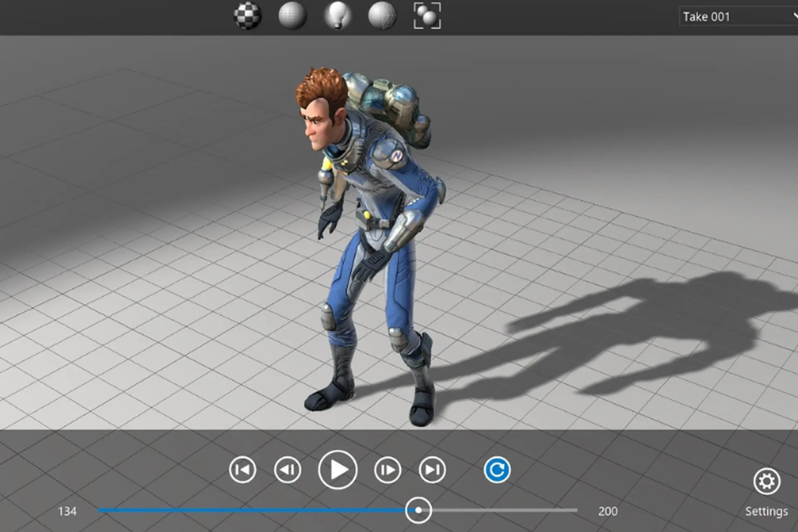Step back one frame

pyautogui.click(x=288, y=470)
